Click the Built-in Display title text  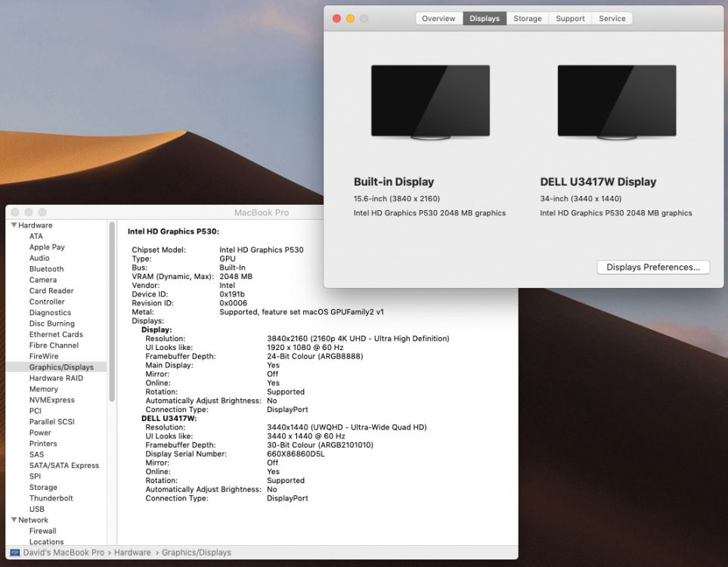tap(394, 181)
